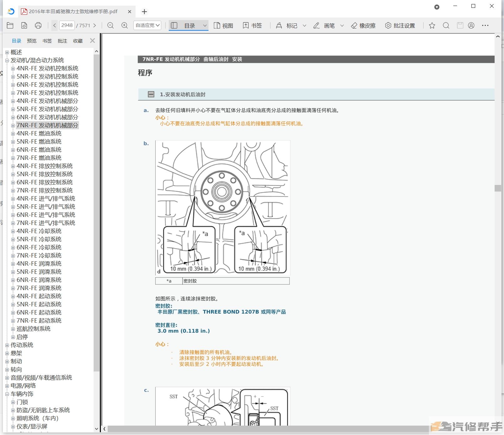504x435 pixels.
Task: Open a new tab with plus
Action: click(x=144, y=12)
